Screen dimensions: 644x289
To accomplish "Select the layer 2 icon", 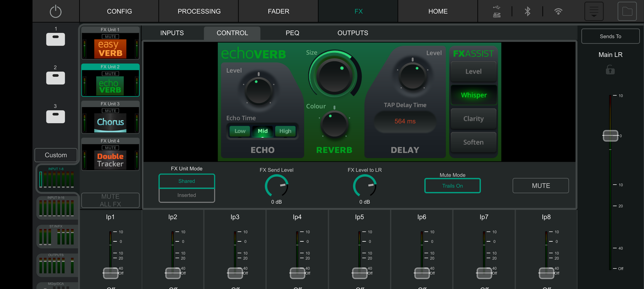I will coord(56,78).
